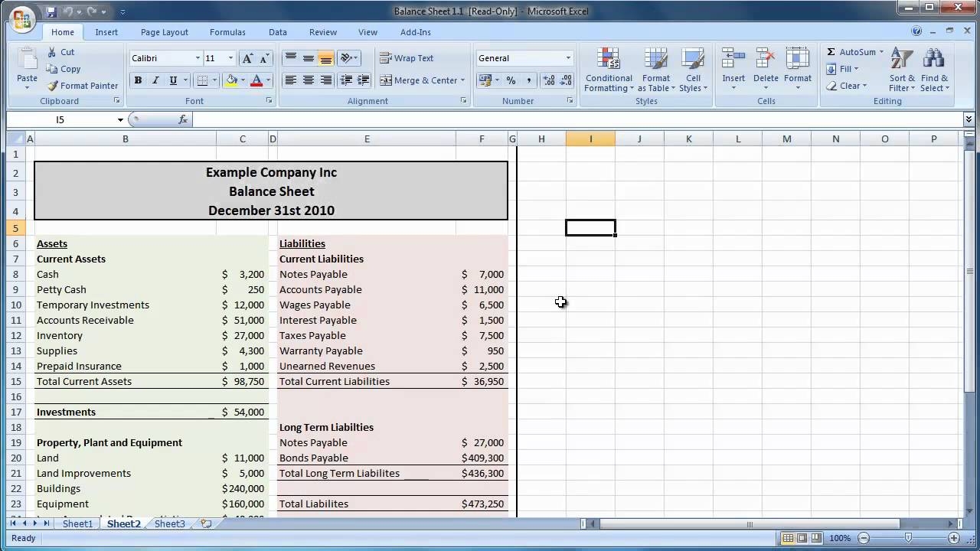Toggle bold formatting
Image resolution: width=980 pixels, height=551 pixels.
click(138, 80)
